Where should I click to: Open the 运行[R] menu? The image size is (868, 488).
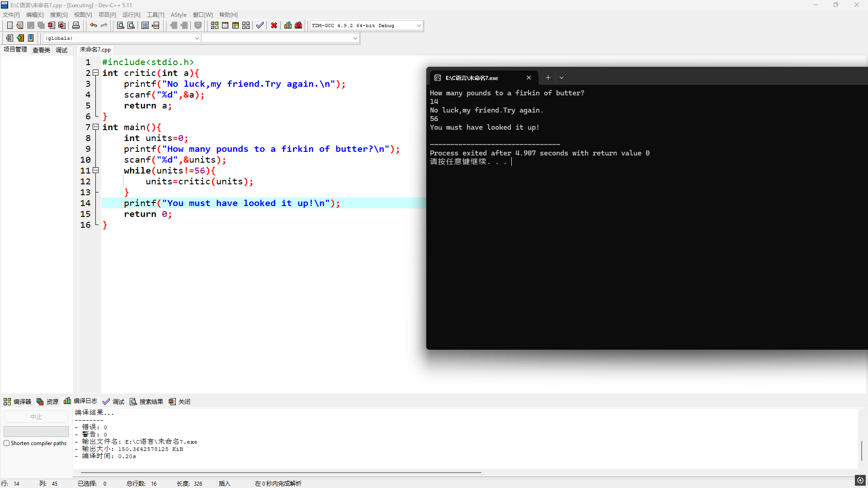131,15
